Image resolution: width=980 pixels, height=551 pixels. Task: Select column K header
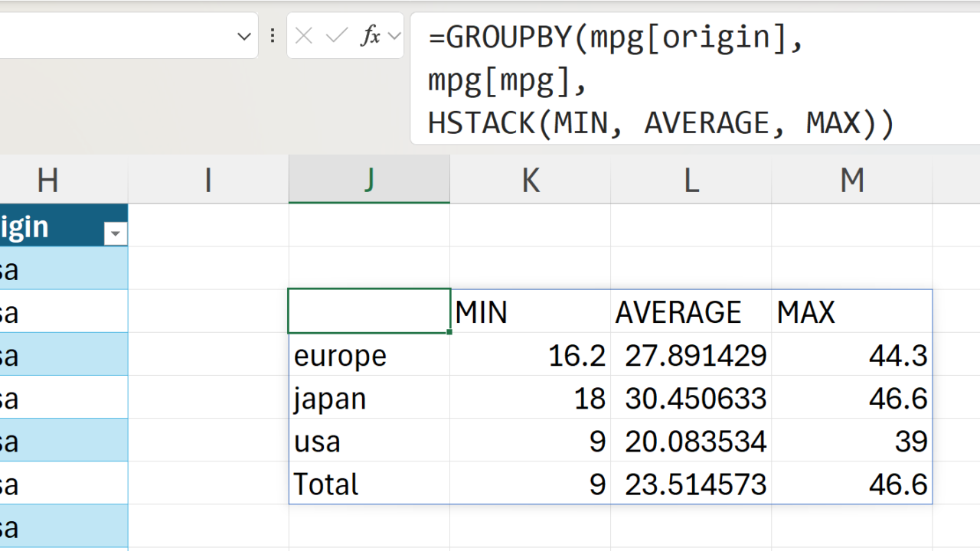530,181
